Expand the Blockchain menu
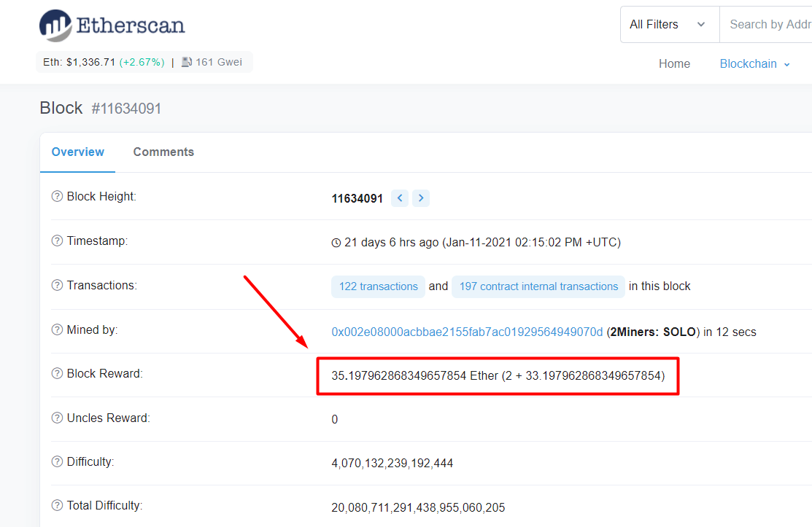 754,64
